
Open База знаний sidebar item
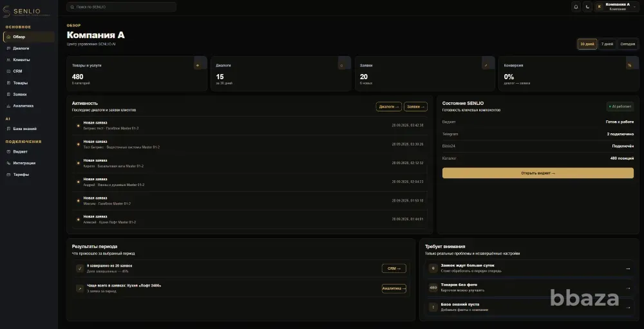29,129
